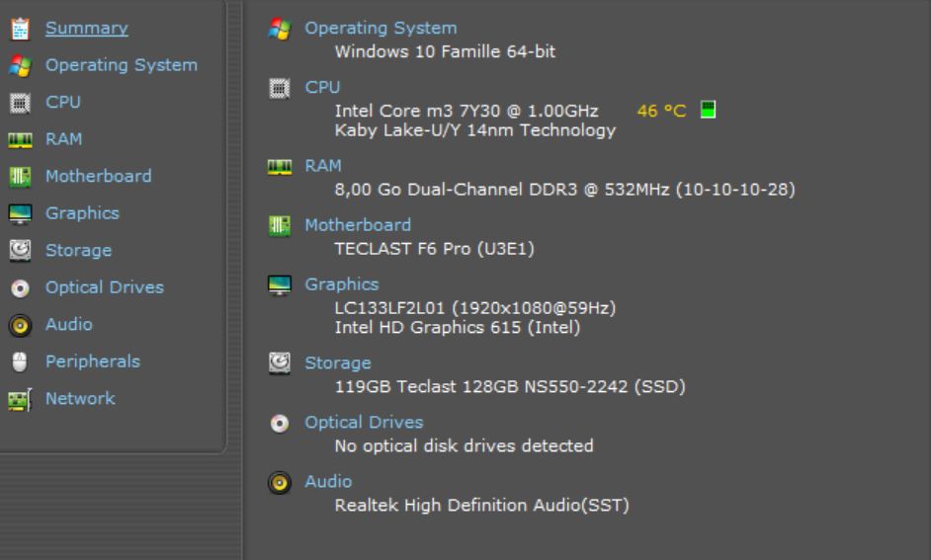Click the Motherboard icon in sidebar
Viewport: 931px width, 560px height.
(x=20, y=177)
